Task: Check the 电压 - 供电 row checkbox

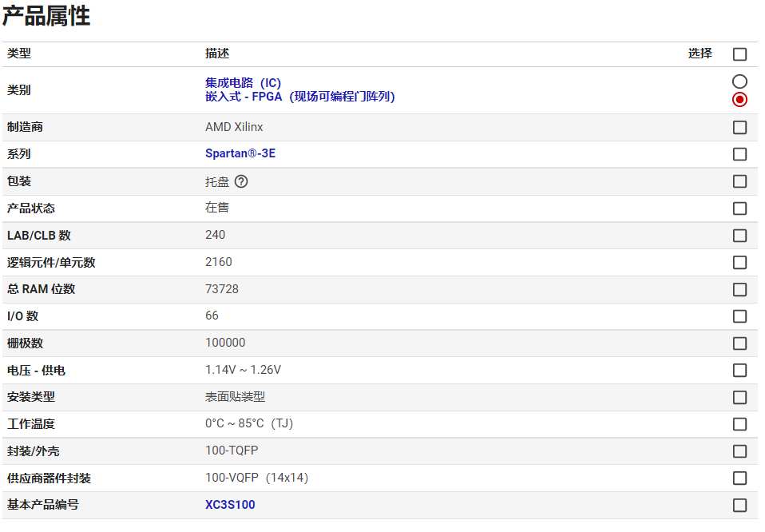Action: (x=739, y=371)
